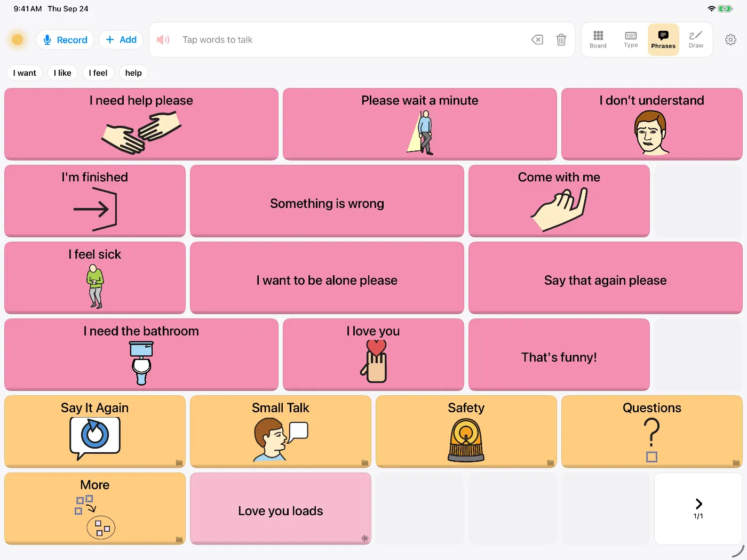Select the Phrases tab

pyautogui.click(x=663, y=39)
